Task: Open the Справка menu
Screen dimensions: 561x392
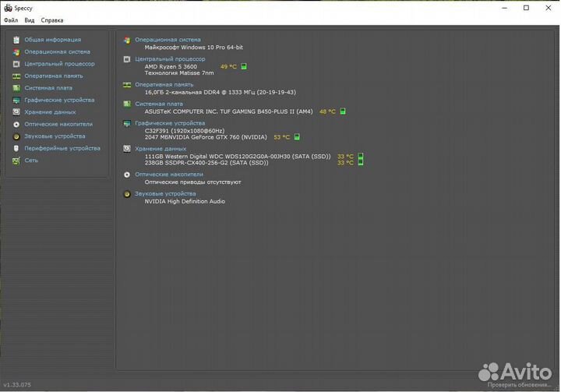Action: [x=52, y=20]
